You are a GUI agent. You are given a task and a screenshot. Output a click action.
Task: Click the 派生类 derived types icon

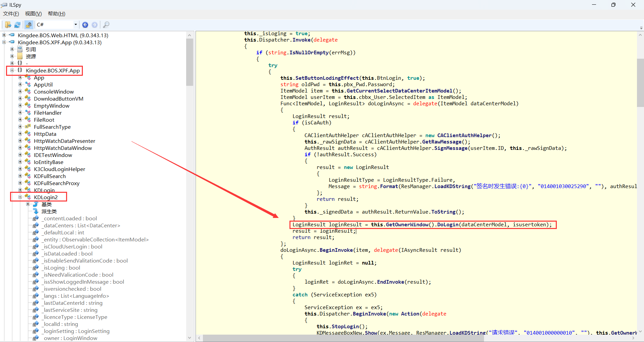[x=36, y=211]
